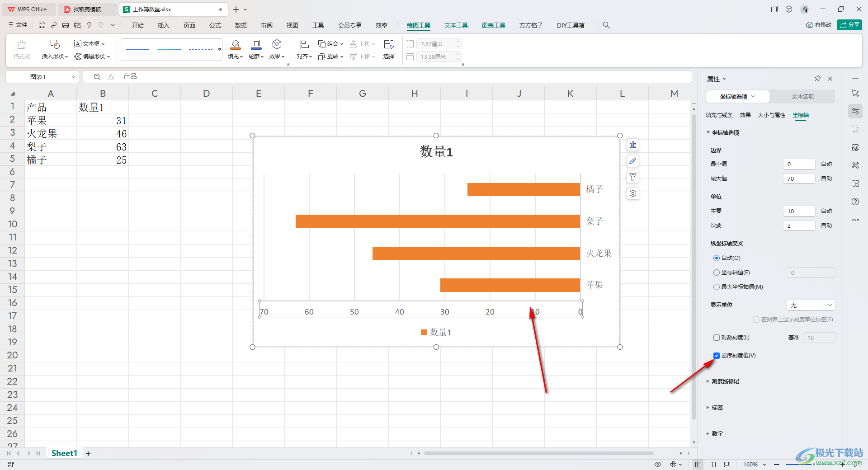The width and height of the screenshot is (868, 470).
Task: Switch to Text Options (文本选项) tab
Action: [x=802, y=97]
